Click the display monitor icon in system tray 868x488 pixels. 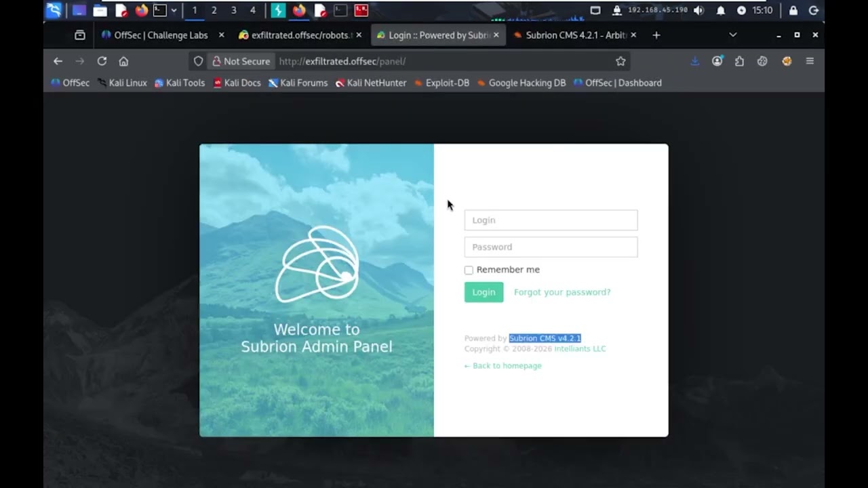[x=595, y=10]
